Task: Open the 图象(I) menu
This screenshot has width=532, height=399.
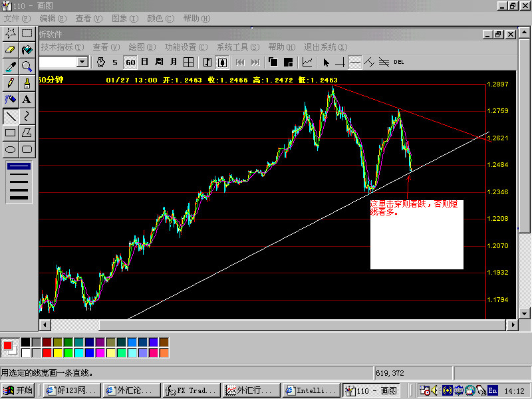Action: point(125,19)
